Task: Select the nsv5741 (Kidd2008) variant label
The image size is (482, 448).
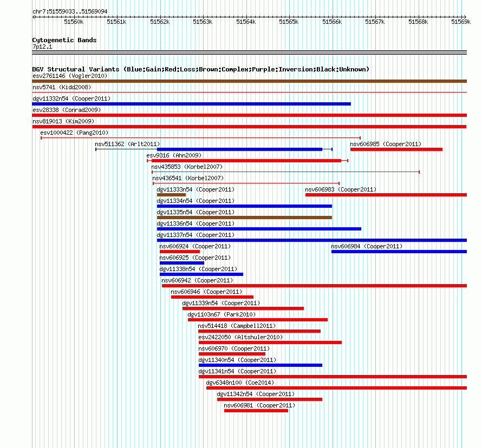Action: pyautogui.click(x=62, y=87)
